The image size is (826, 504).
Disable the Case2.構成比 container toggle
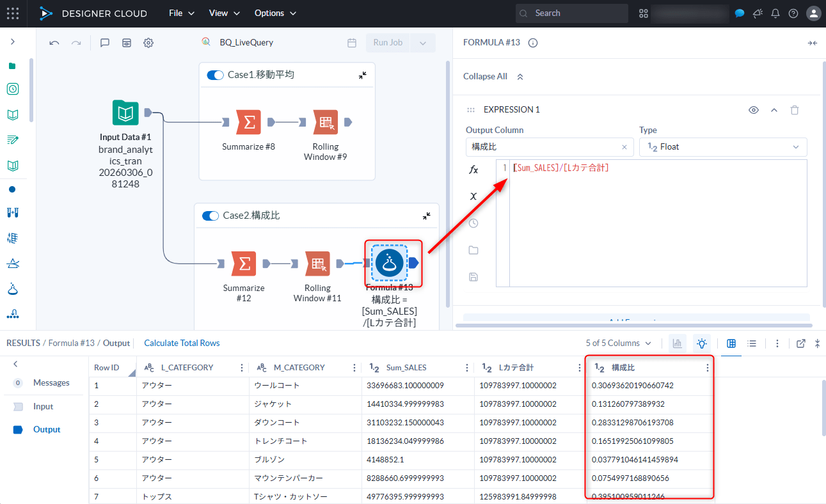coord(210,216)
